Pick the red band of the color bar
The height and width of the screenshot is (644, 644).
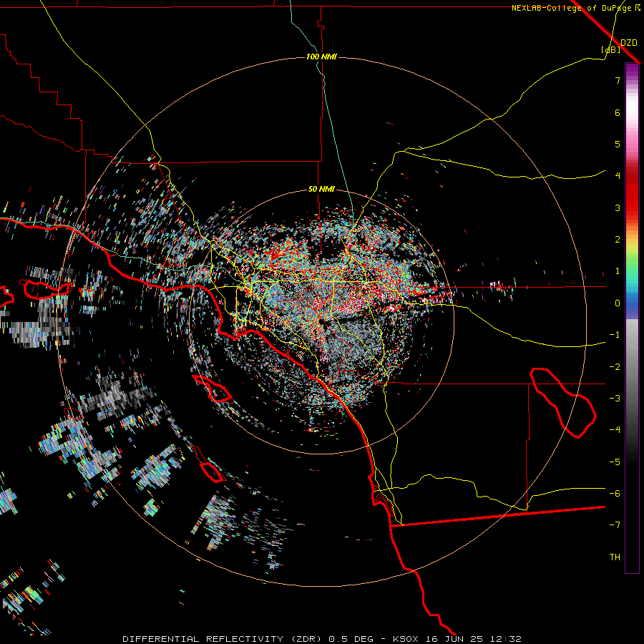tap(632, 193)
